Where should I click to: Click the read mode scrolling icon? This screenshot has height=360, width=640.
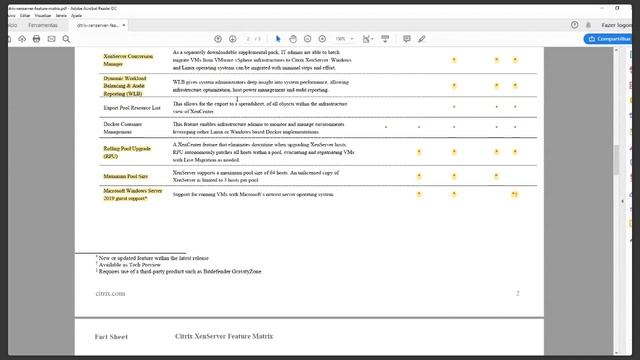[385, 39]
